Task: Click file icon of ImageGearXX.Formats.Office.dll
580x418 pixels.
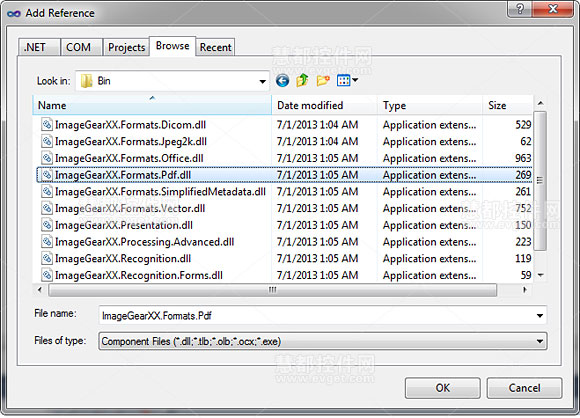Action: (47, 158)
